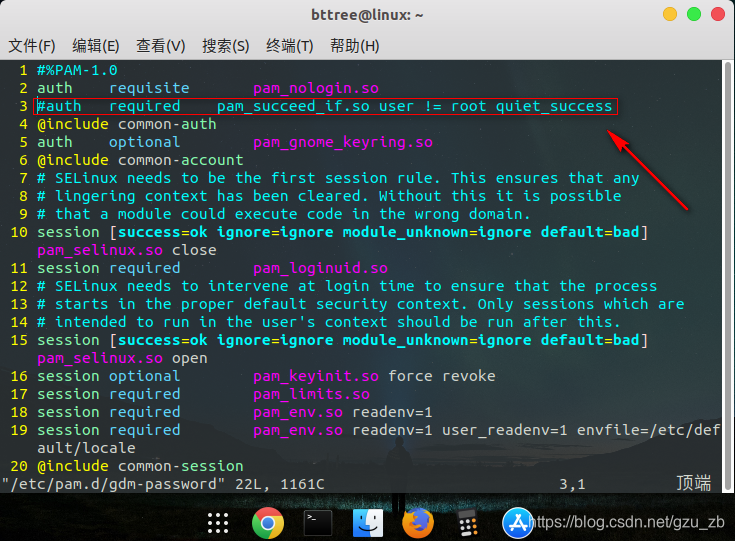Click the #%PAM-1.0 header line
The height and width of the screenshot is (541, 735).
(77, 70)
